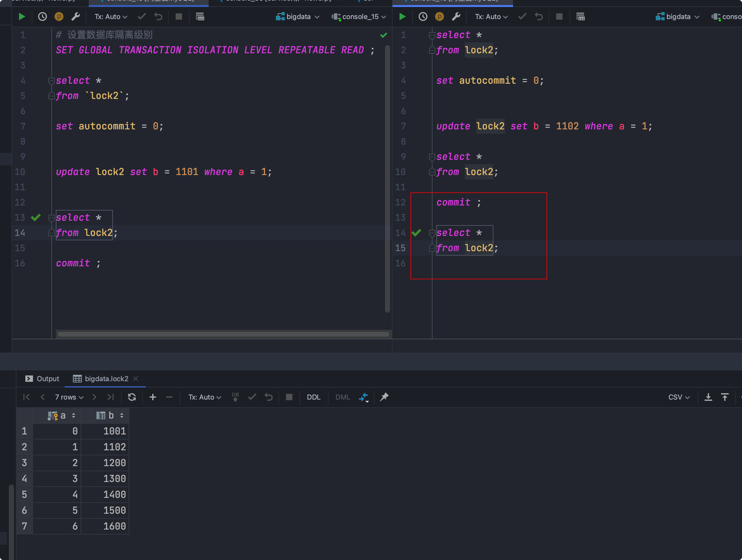Click the export data download icon
This screenshot has width=742, height=560.
(x=708, y=397)
